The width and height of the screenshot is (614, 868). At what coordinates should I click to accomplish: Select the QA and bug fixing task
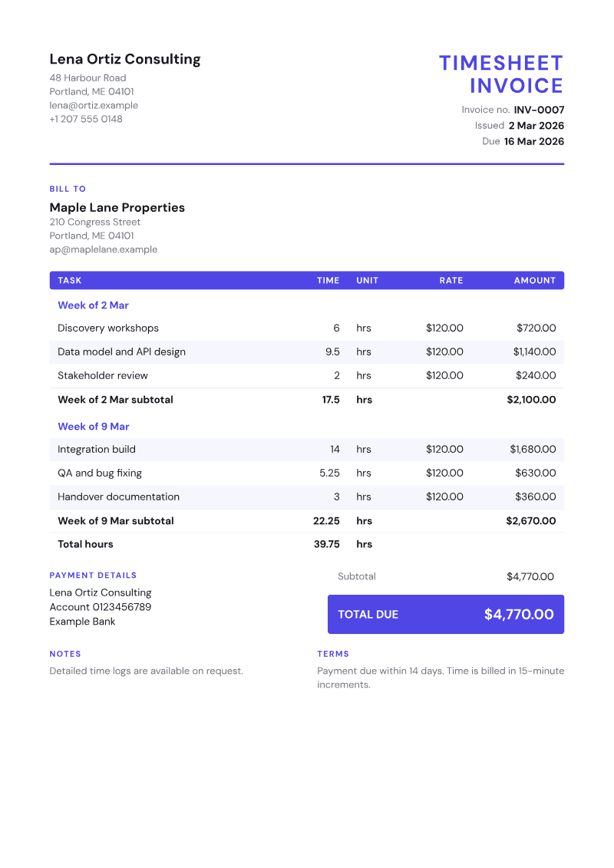click(x=100, y=474)
